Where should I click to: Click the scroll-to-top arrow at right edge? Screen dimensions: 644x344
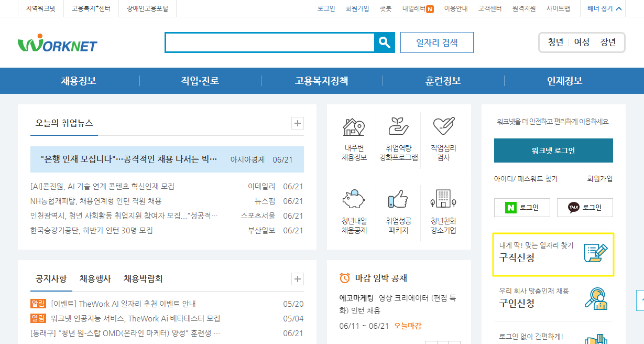click(x=640, y=300)
